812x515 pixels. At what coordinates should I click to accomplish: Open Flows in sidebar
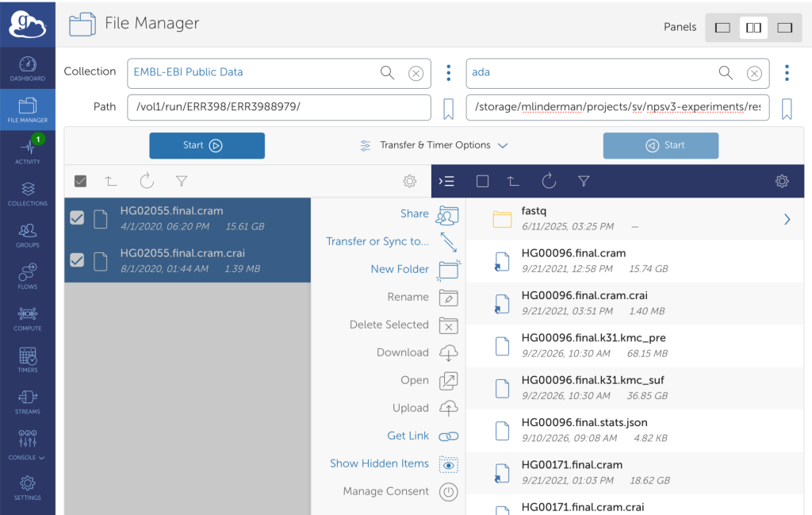(28, 276)
